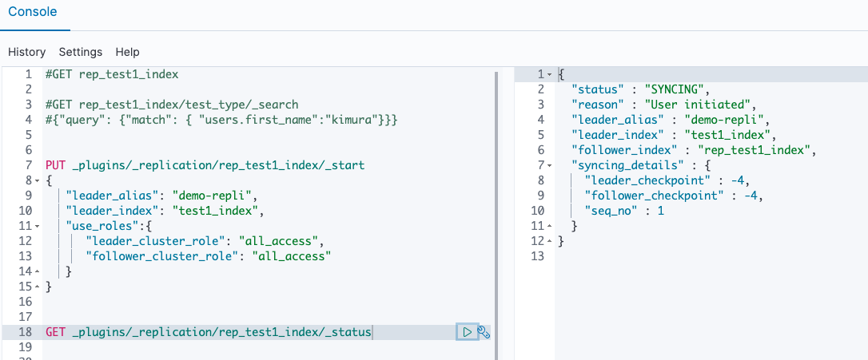Click the "follower_cluster_role" line
868x360 pixels.
point(208,256)
